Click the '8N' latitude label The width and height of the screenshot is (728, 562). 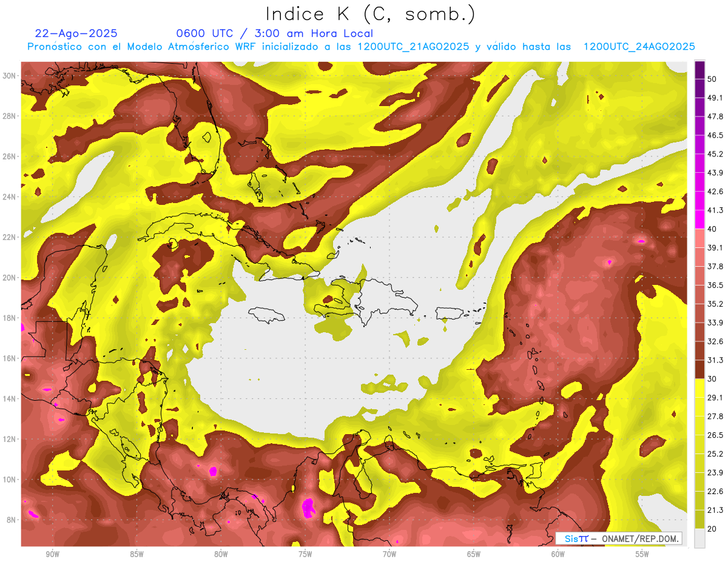[12, 520]
